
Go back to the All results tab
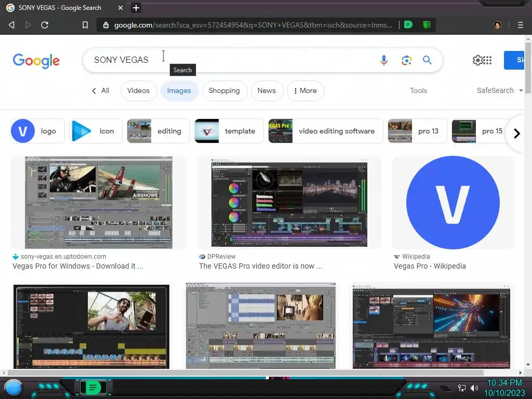[101, 90]
